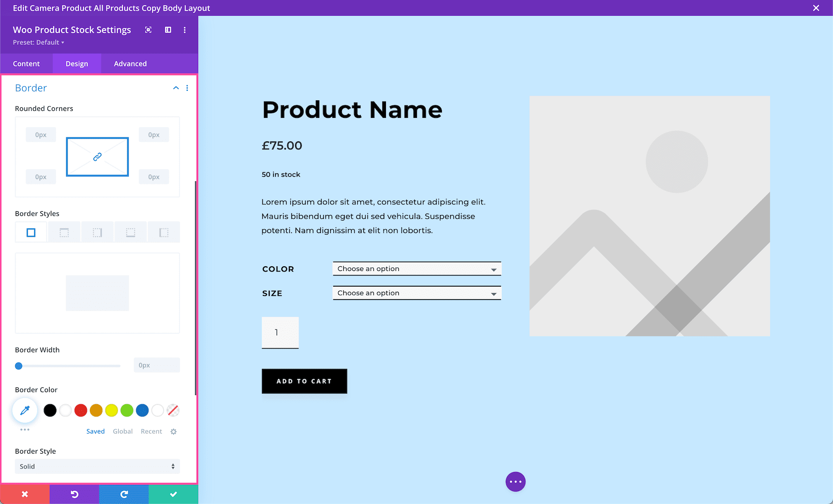Collapse the Border section chevron
The width and height of the screenshot is (833, 504).
tap(175, 88)
